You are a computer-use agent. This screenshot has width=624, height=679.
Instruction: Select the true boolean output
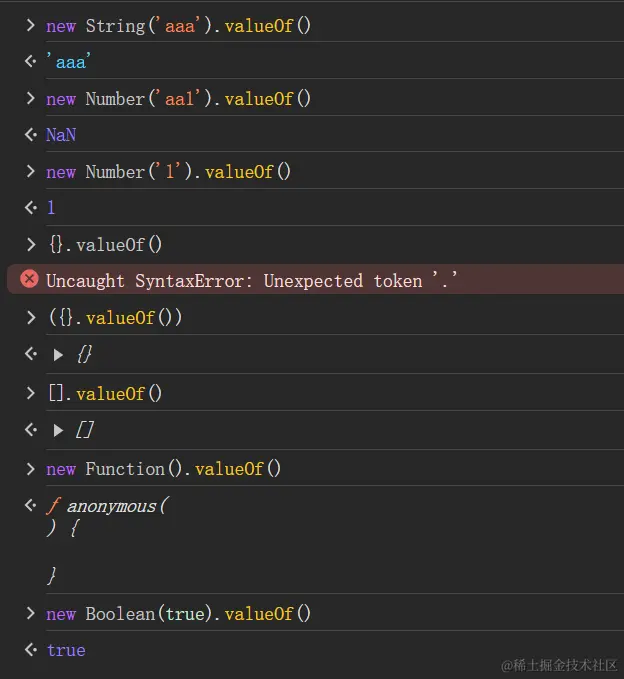pyautogui.click(x=66, y=650)
